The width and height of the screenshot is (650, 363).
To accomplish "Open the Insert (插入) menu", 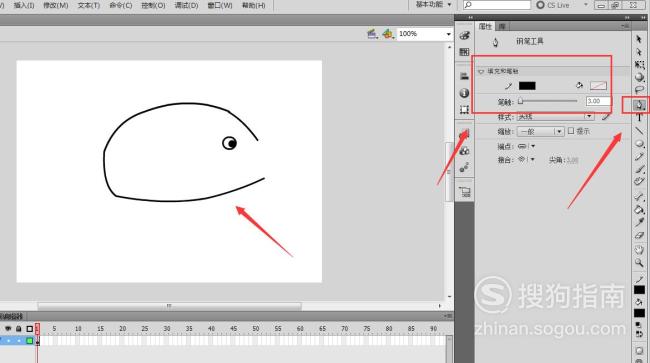I will [24, 5].
